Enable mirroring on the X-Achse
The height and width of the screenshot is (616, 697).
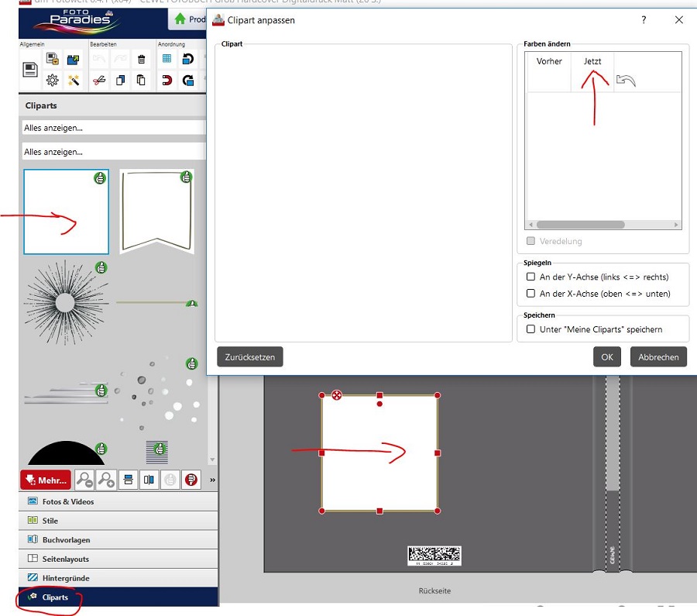pos(531,294)
